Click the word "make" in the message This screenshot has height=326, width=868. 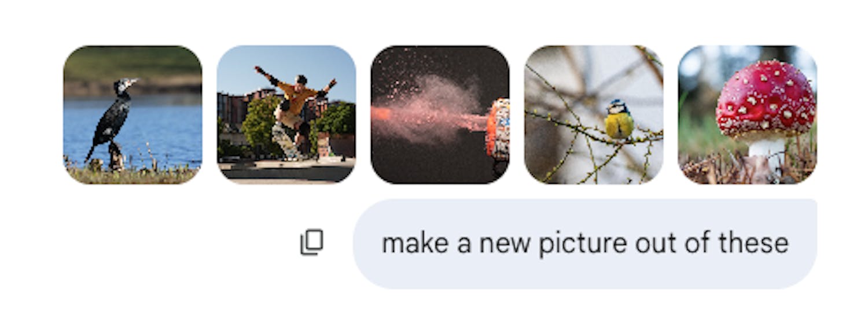(415, 243)
